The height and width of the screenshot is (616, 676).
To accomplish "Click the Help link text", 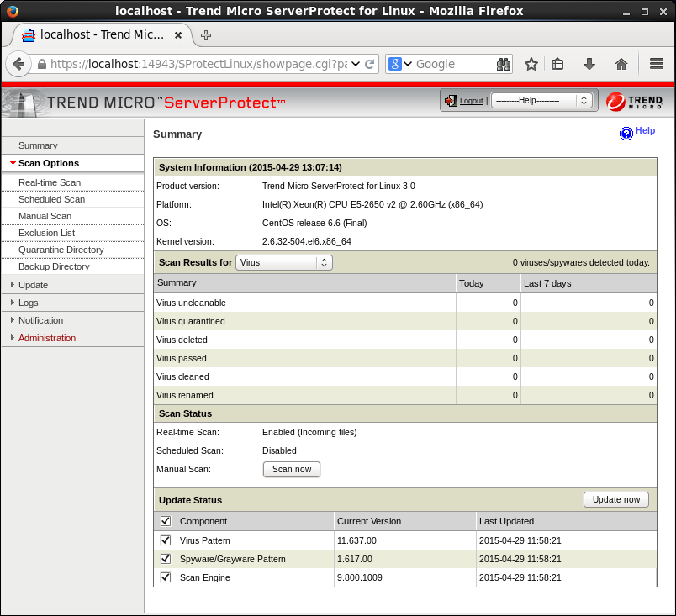I will (645, 130).
